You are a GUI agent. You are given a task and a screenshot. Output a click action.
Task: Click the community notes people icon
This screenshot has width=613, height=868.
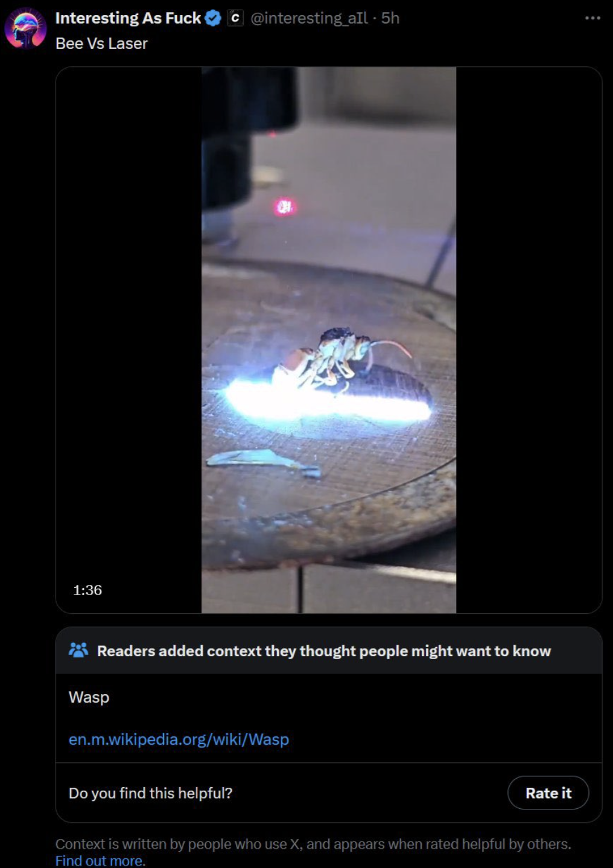[x=78, y=650]
